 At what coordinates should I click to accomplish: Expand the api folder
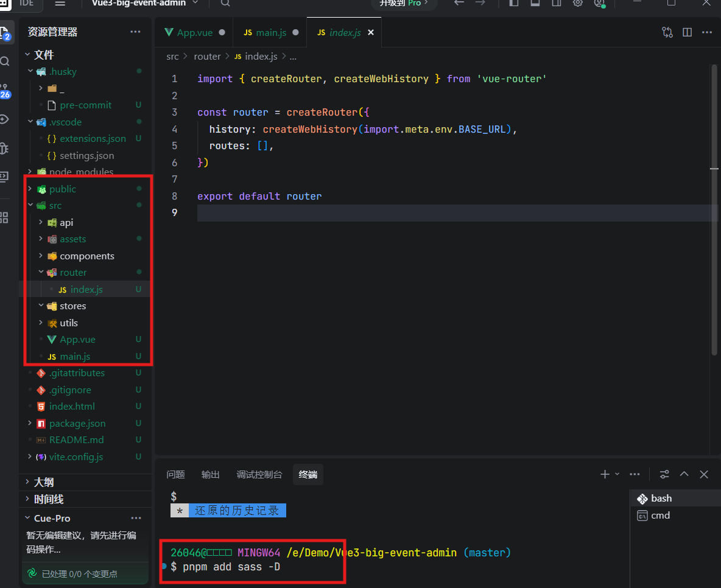[x=41, y=222]
